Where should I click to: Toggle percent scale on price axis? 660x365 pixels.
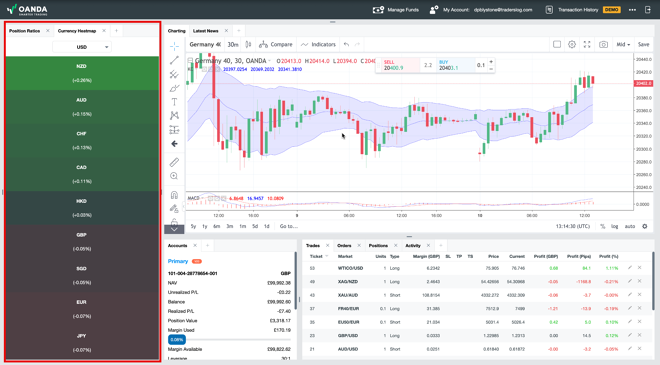point(602,226)
